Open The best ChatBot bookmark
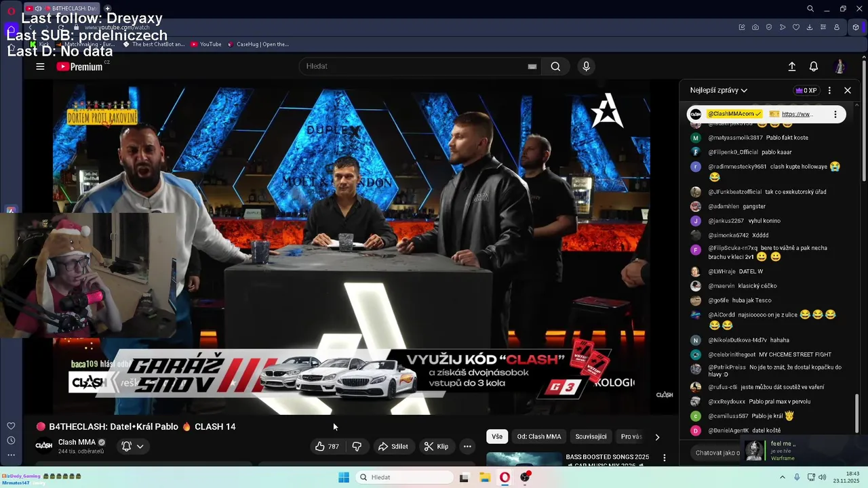868x488 pixels. point(153,44)
